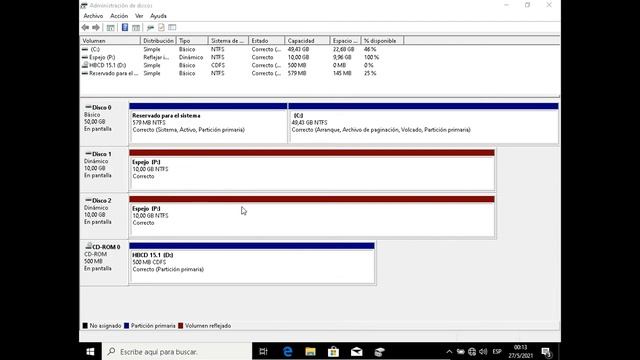Open the Ver menu
640x360 pixels.
(139, 16)
